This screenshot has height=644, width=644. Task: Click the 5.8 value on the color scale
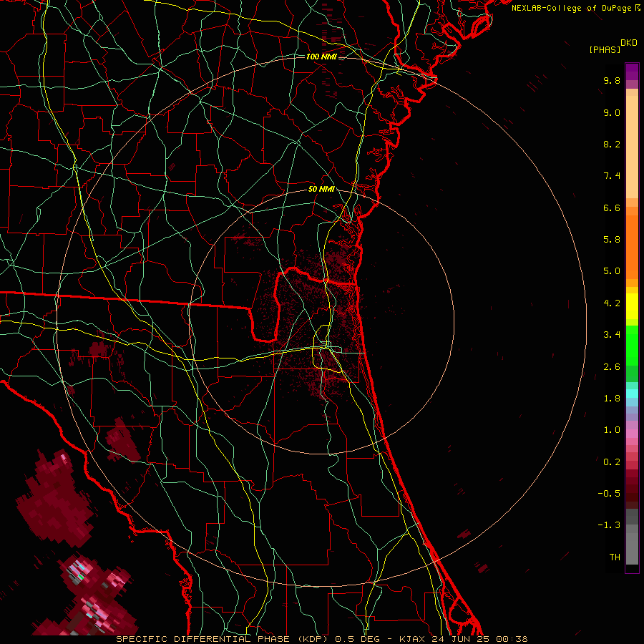[x=612, y=240]
